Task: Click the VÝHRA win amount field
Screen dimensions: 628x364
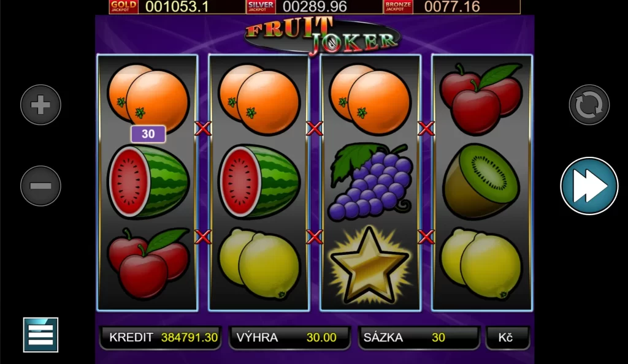Action: click(289, 338)
